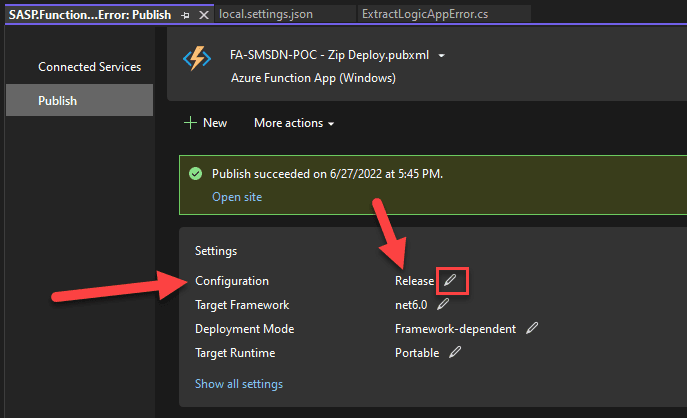687x418 pixels.
Task: Edit the Configuration setting with pencil icon
Action: coord(451,281)
